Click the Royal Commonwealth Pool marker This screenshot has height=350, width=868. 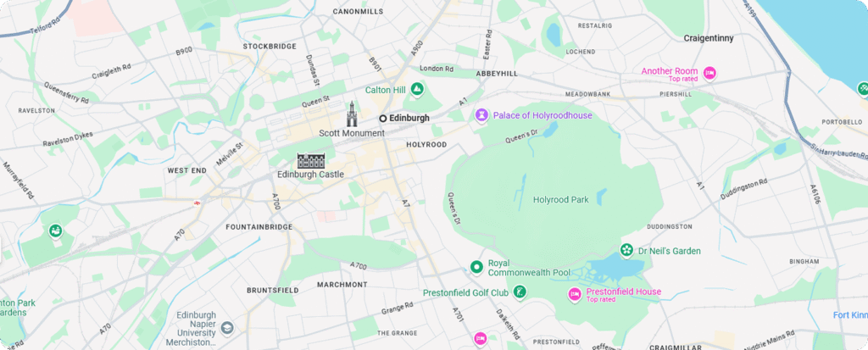pyautogui.click(x=476, y=268)
